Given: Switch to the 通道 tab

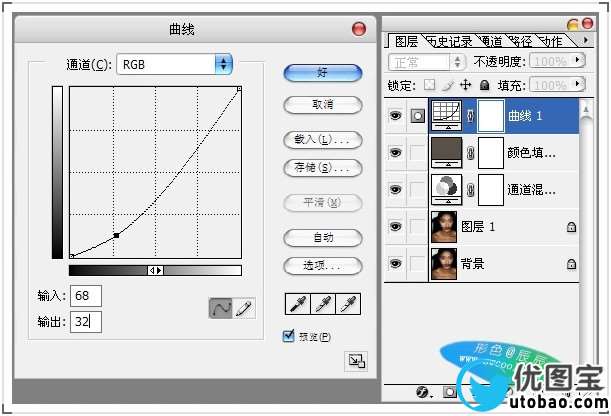Looking at the screenshot, I should click(491, 41).
